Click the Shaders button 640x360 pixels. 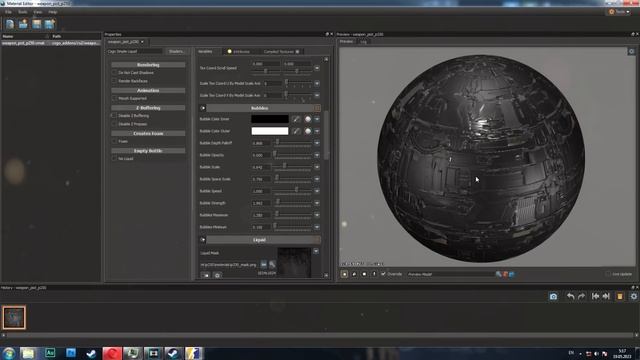click(176, 51)
